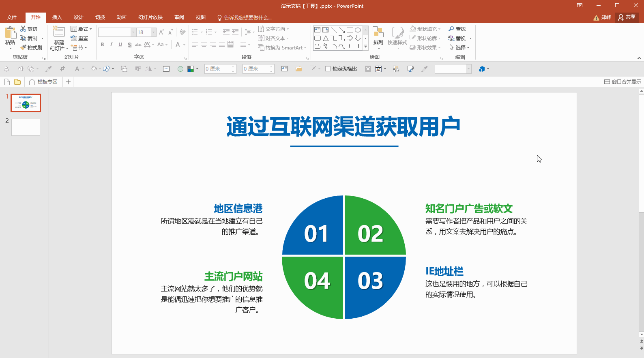644x358 pixels.
Task: Open the 排列 arrange button
Action: pos(378,38)
